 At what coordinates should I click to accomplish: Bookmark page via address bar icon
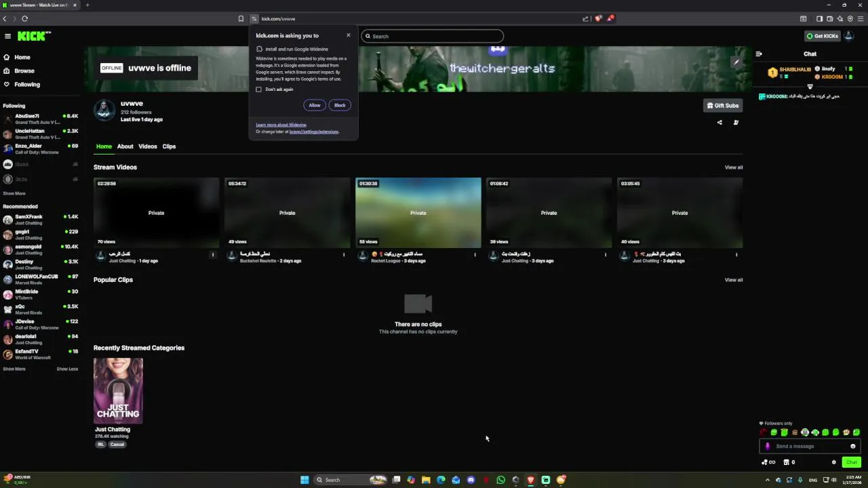[241, 18]
